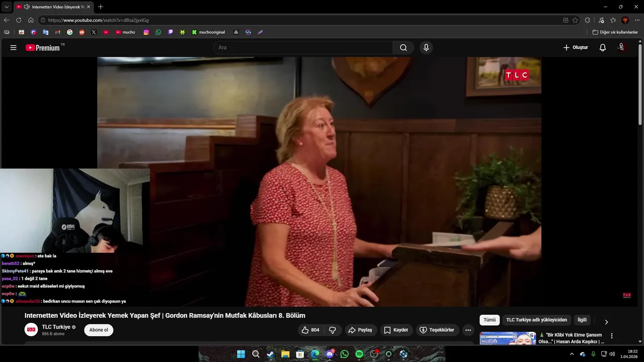644x362 pixels.
Task: Open the tab list dropdown arrow
Action: [7, 7]
